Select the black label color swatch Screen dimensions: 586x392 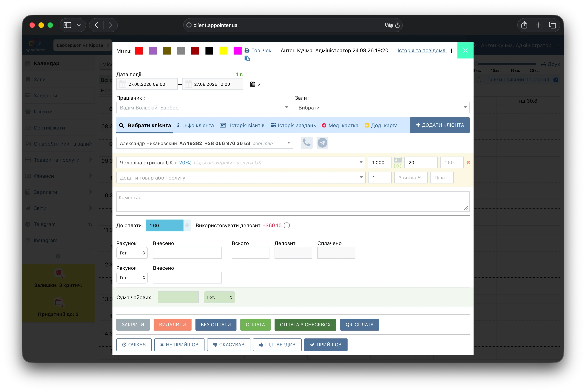(209, 50)
